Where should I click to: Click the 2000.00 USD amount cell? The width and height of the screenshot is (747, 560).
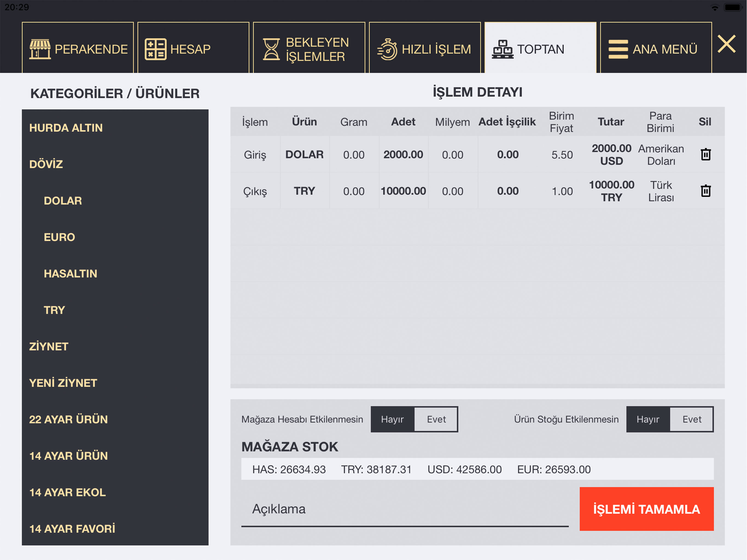[x=611, y=155]
